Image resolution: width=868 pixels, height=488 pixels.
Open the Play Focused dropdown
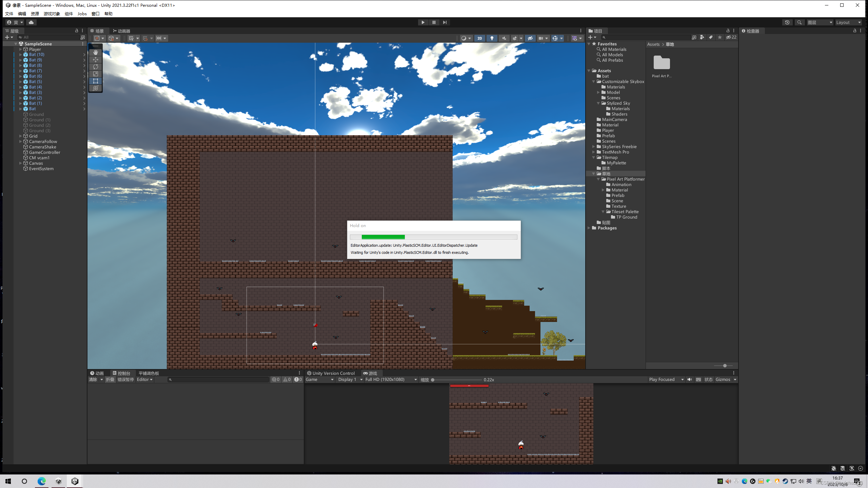(666, 380)
